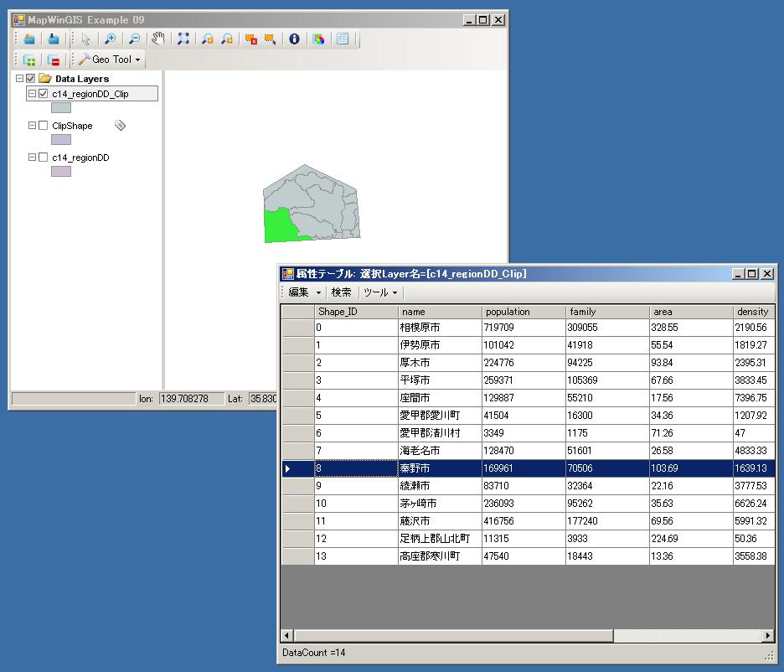Screen dimensions: 784x672
Task: Activate the zoom in magnifier tool
Action: tap(110, 39)
